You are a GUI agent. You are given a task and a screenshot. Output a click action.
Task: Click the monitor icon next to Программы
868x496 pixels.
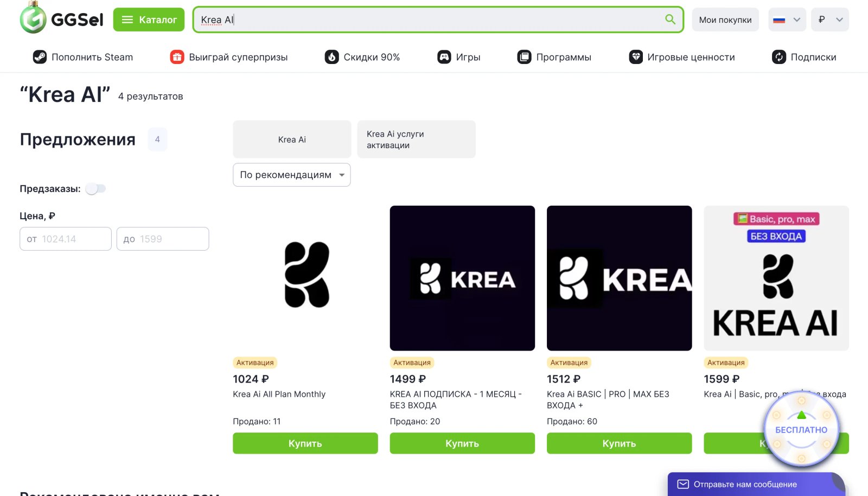coord(524,56)
